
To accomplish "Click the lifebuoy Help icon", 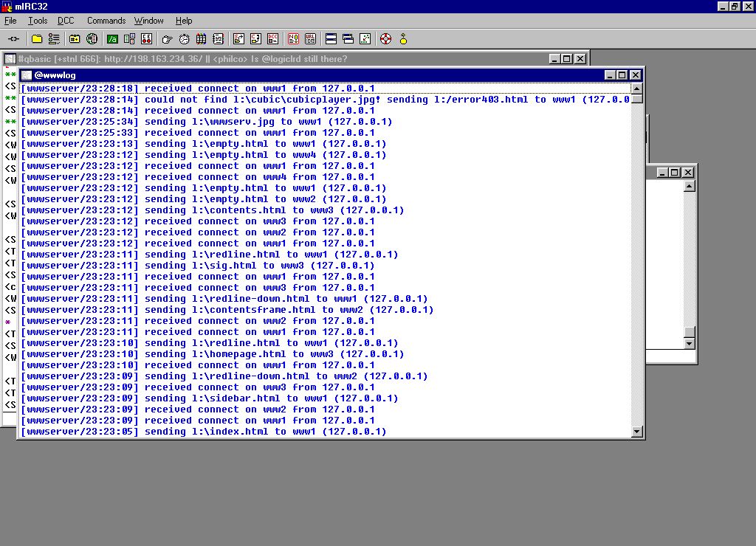I will pos(385,38).
